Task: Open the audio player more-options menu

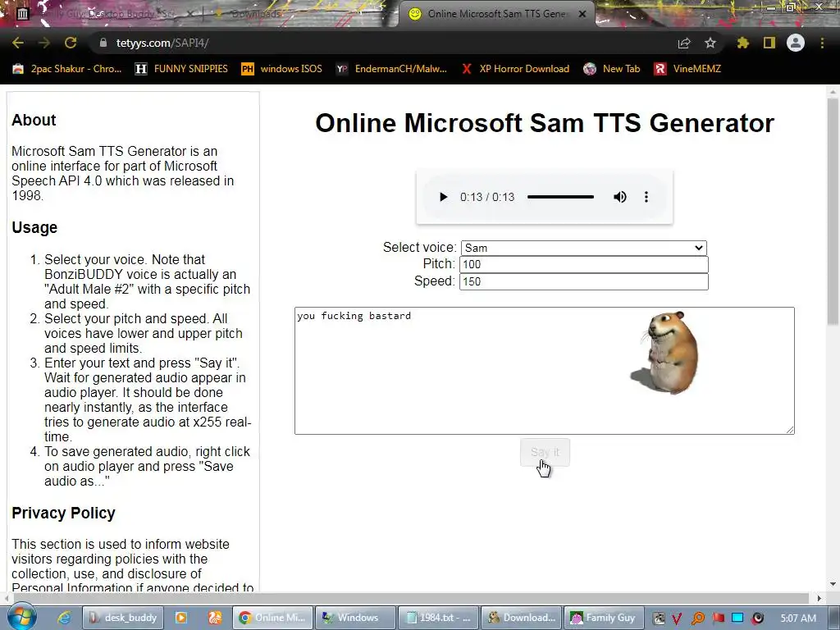Action: 646,197
